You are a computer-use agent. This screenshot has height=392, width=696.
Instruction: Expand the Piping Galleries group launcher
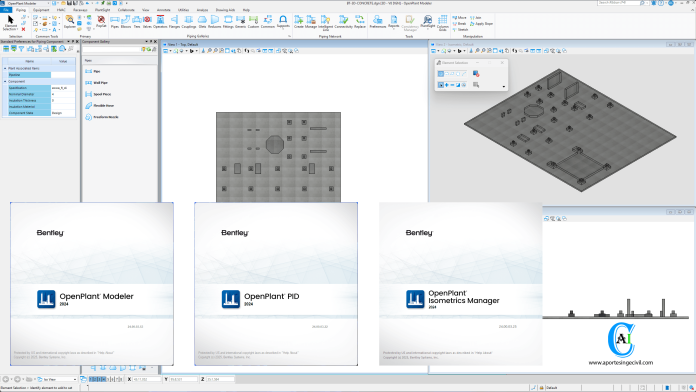point(289,36)
